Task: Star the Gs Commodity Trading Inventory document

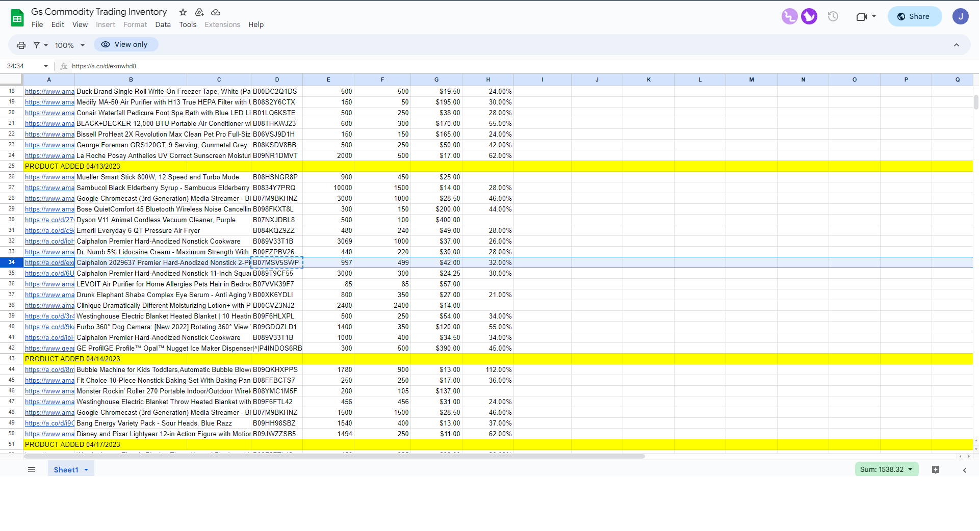Action: click(183, 12)
